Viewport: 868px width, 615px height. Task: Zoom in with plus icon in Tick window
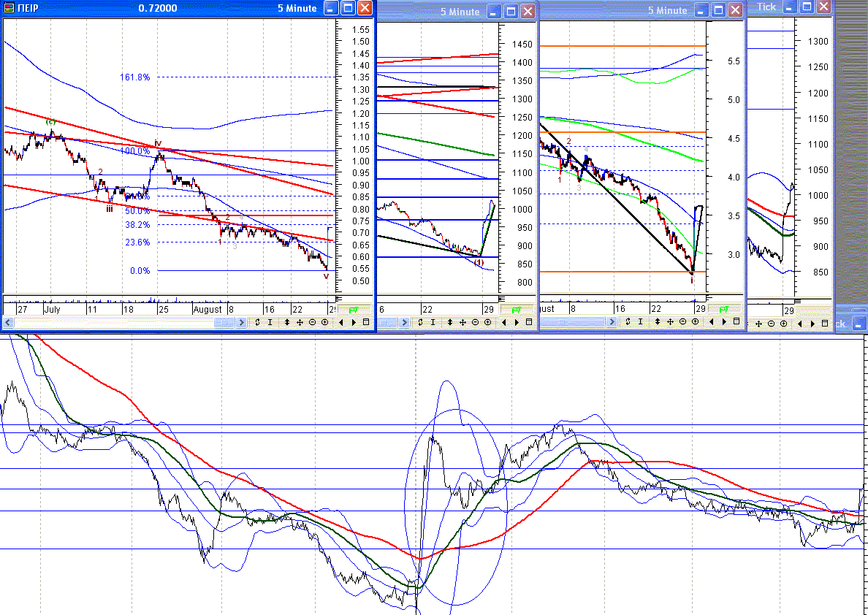tap(784, 324)
